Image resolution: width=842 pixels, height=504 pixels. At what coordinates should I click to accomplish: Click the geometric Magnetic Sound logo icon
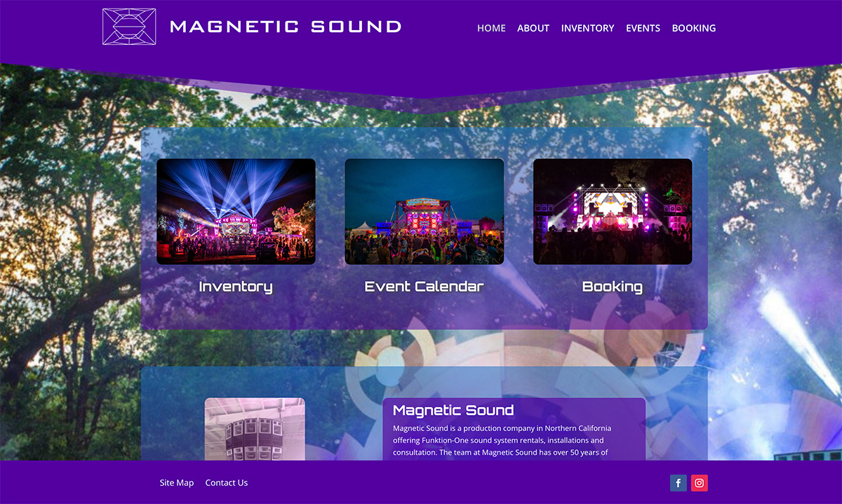(x=129, y=27)
